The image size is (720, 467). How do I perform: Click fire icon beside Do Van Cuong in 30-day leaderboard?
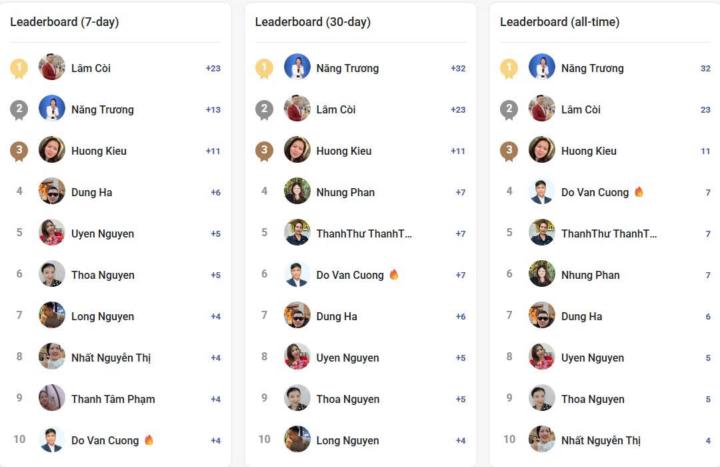tap(394, 275)
